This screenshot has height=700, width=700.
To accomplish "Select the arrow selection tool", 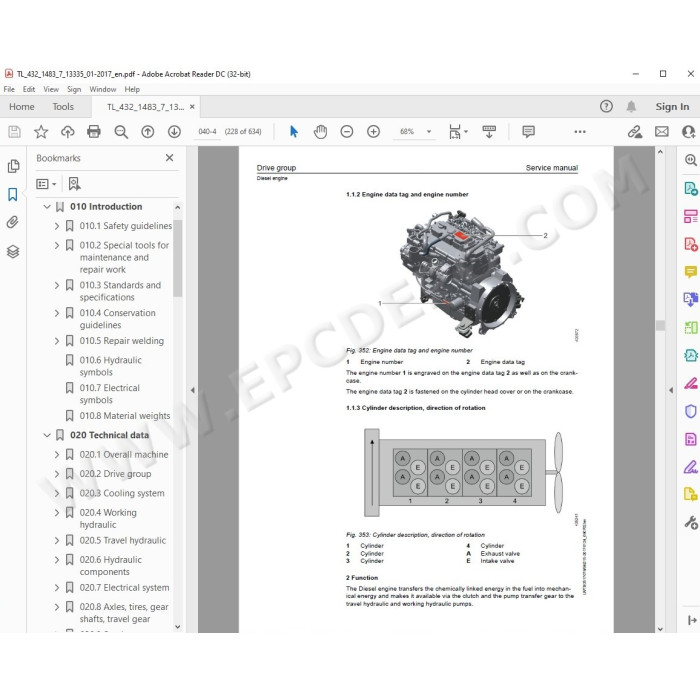I will coord(294,132).
